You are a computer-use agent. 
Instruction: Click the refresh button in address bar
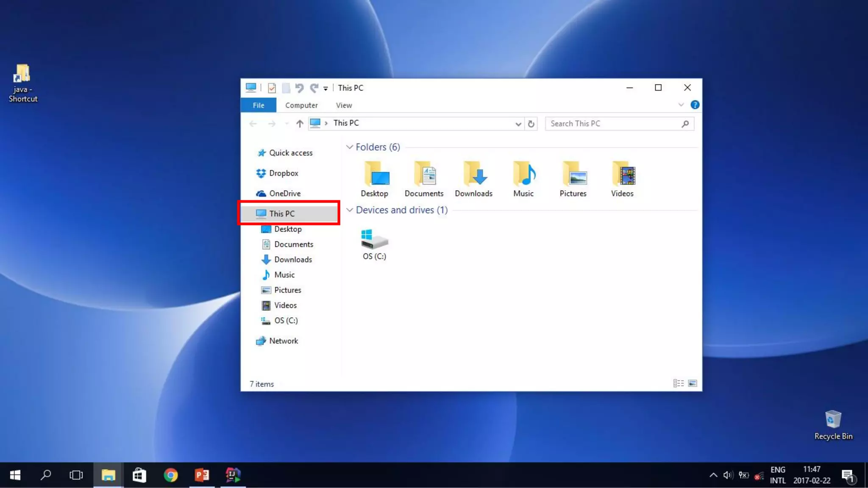coord(531,124)
